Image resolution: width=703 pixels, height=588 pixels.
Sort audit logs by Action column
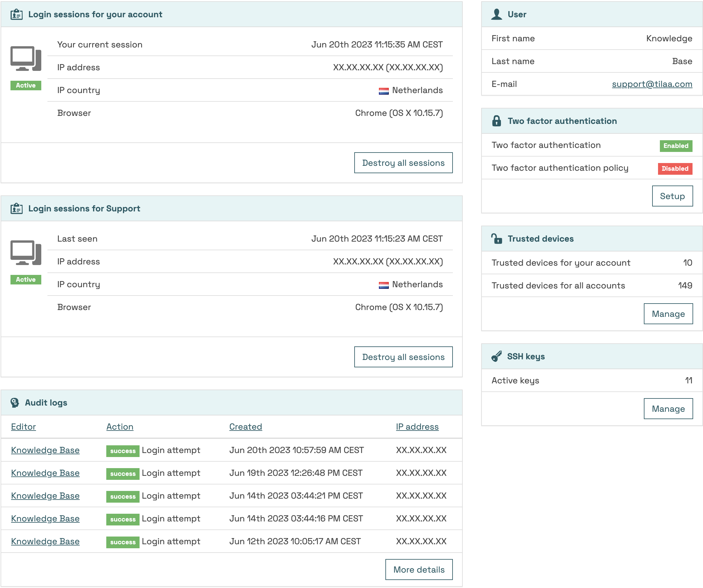click(120, 427)
